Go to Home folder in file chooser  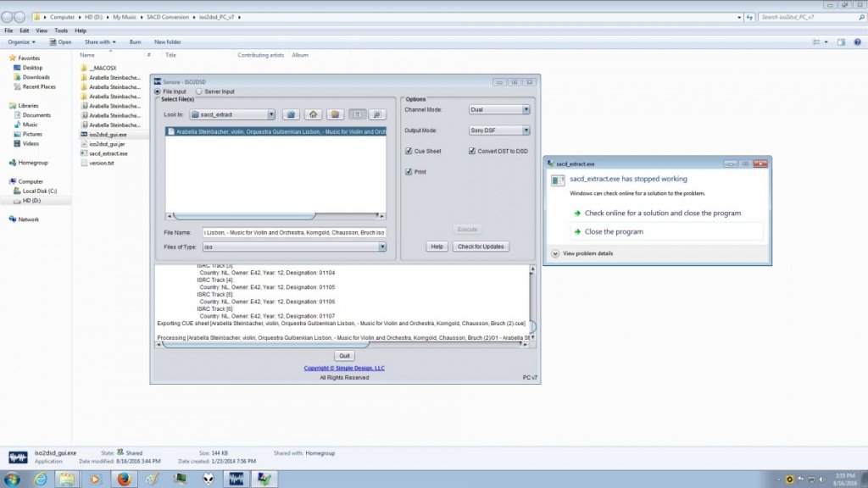click(x=313, y=114)
